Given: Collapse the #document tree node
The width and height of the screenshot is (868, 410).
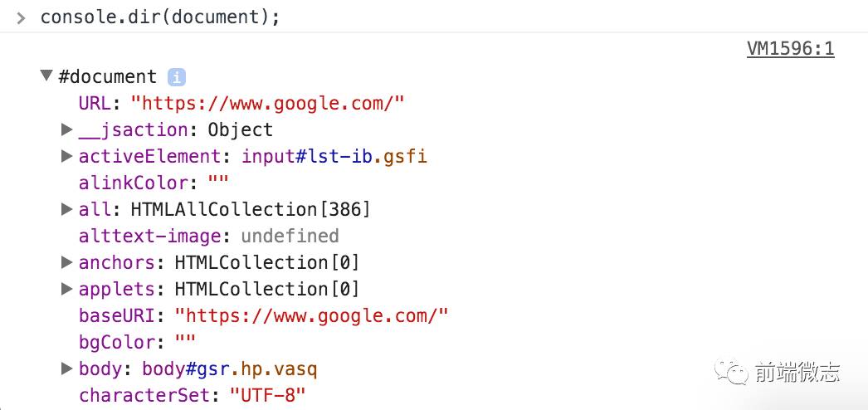Looking at the screenshot, I should pyautogui.click(x=47, y=76).
